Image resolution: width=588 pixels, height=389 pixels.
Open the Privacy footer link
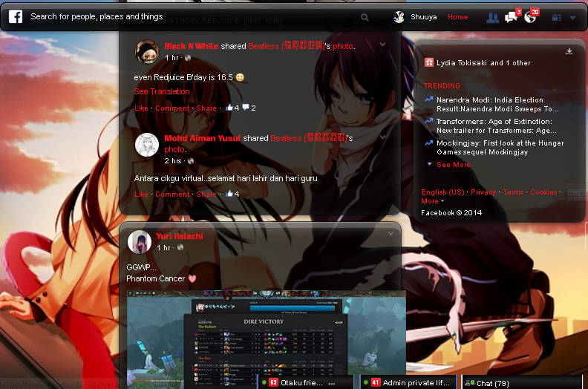(483, 192)
